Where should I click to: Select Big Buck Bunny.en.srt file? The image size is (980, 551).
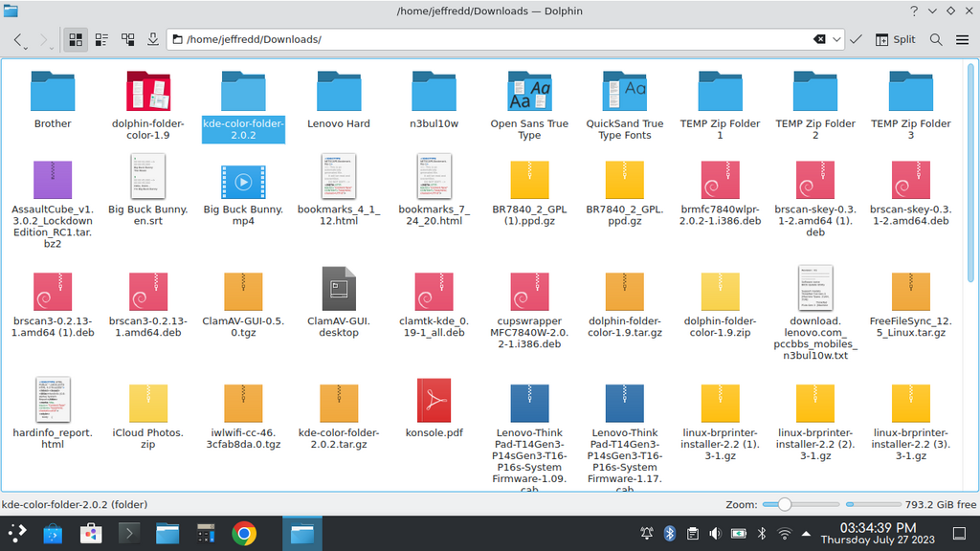click(x=148, y=190)
